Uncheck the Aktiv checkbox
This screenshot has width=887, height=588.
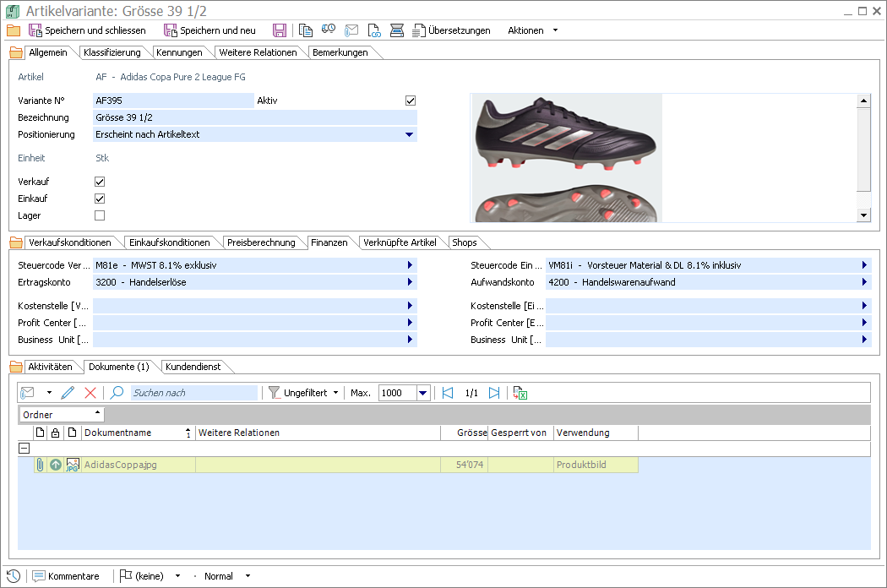click(411, 101)
